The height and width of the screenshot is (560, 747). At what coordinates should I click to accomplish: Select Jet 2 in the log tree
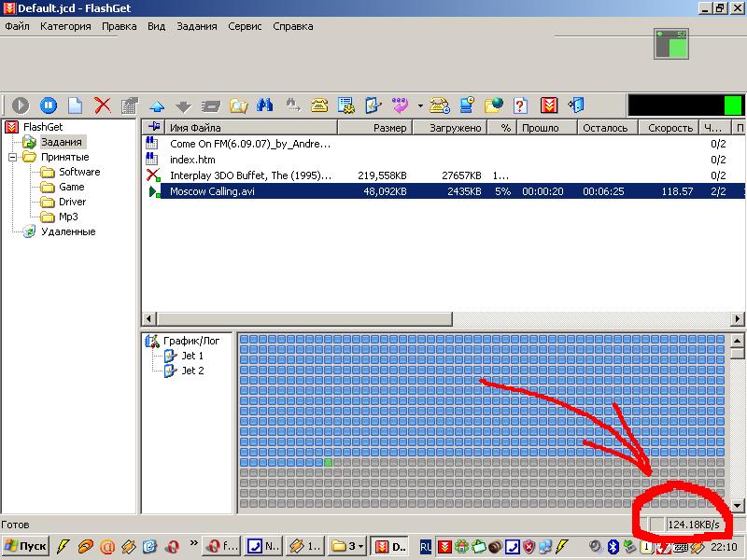coord(192,371)
